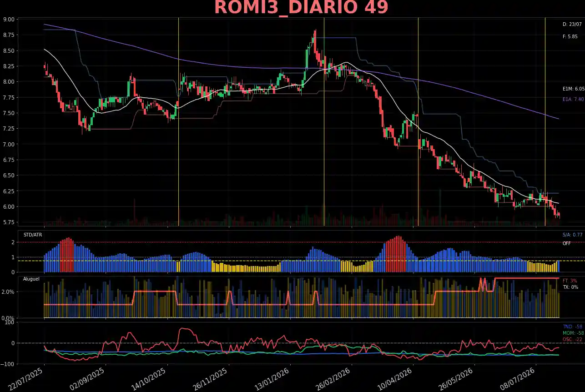Screen dimensions: 585x392
Task: Click the 100 tick on the oscillator axis
Action: point(10,322)
